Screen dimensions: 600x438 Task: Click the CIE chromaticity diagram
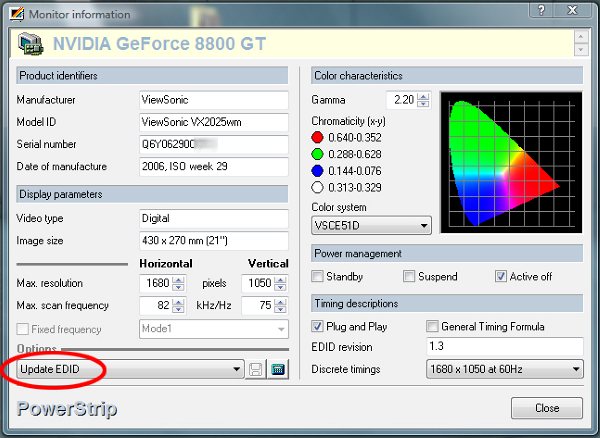pos(511,162)
